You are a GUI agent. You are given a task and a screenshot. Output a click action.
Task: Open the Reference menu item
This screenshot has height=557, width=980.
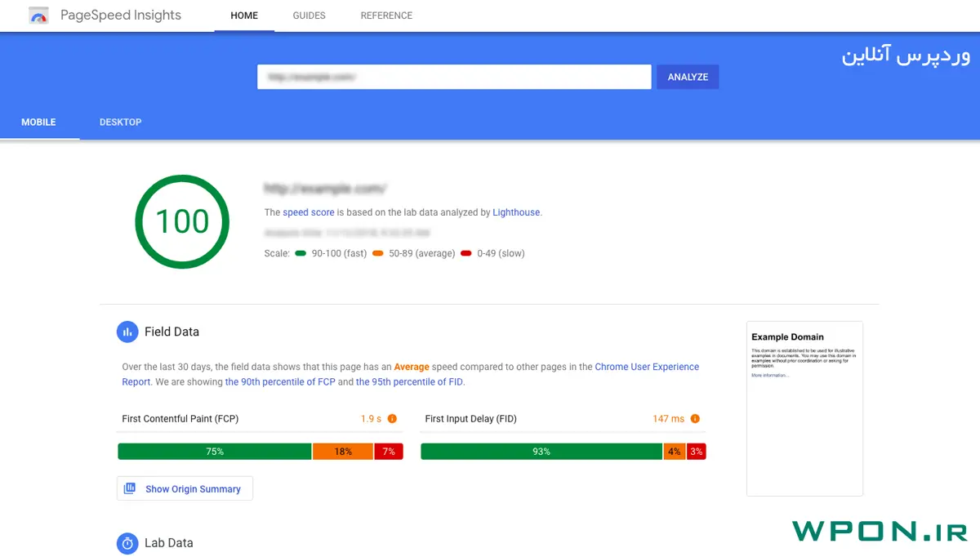pos(386,16)
